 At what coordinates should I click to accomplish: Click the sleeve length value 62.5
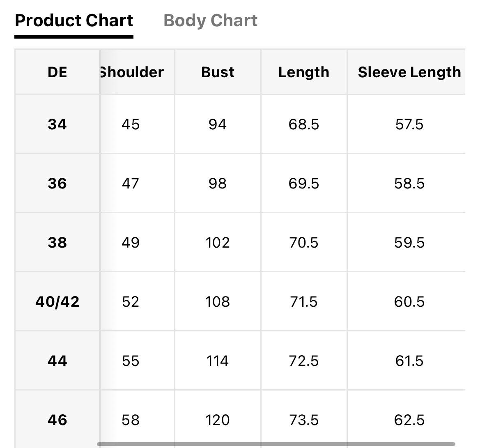pyautogui.click(x=409, y=420)
